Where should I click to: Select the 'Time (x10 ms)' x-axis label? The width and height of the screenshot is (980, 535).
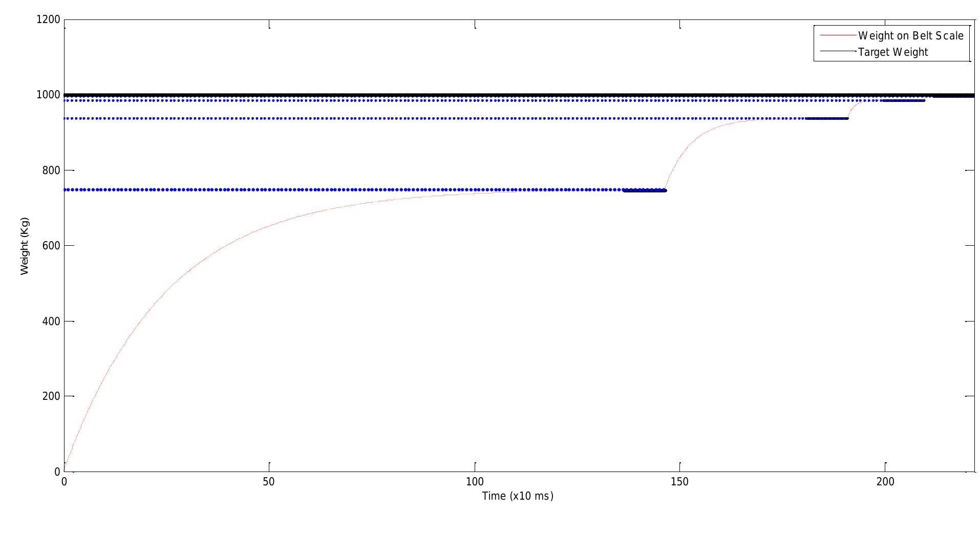point(518,496)
